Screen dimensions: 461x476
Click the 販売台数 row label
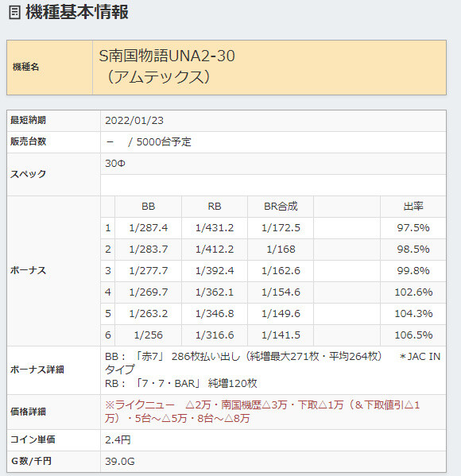(x=28, y=141)
